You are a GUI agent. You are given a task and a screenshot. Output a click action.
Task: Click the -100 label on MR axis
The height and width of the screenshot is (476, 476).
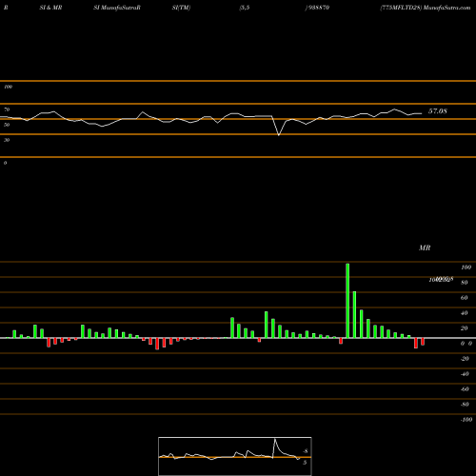(x=466, y=420)
